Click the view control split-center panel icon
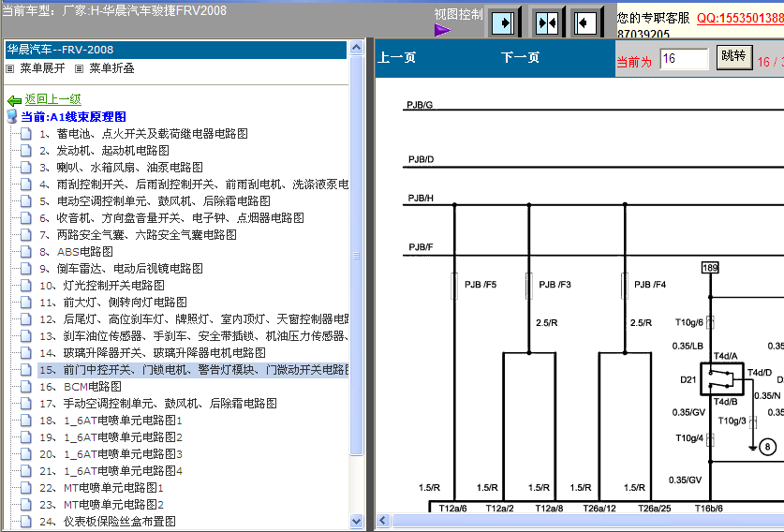The image size is (784, 532). (x=546, y=22)
